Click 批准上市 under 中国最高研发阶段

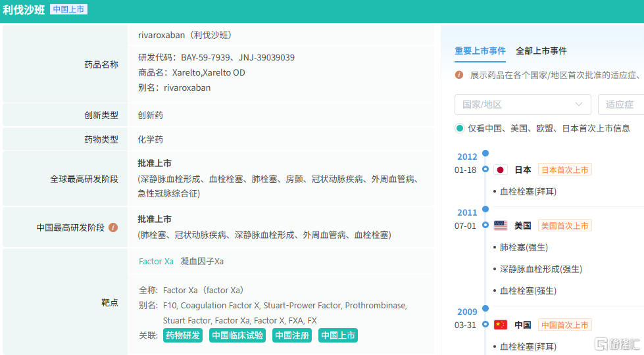coord(155,219)
